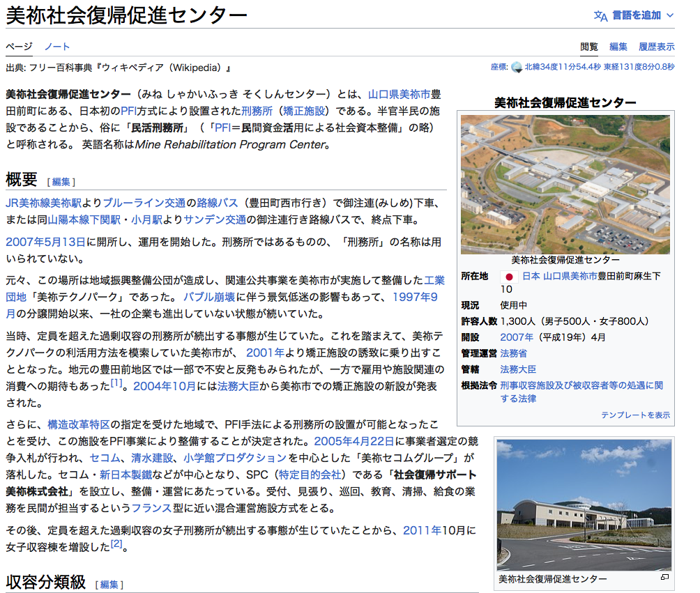Open the 矯正施設 link
The width and height of the screenshot is (700, 593).
[306, 111]
